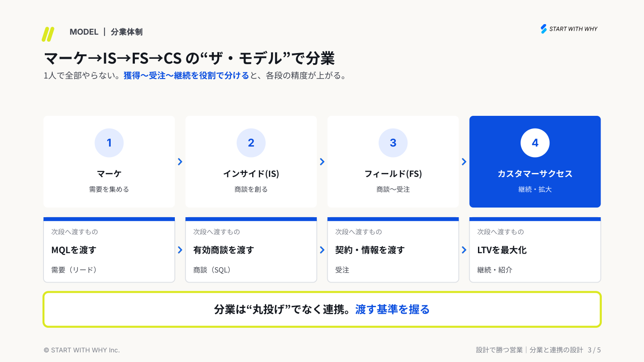Click the slide title マーケ→IS→FS→CS の“ザ・モデル”で分業

[x=189, y=58]
